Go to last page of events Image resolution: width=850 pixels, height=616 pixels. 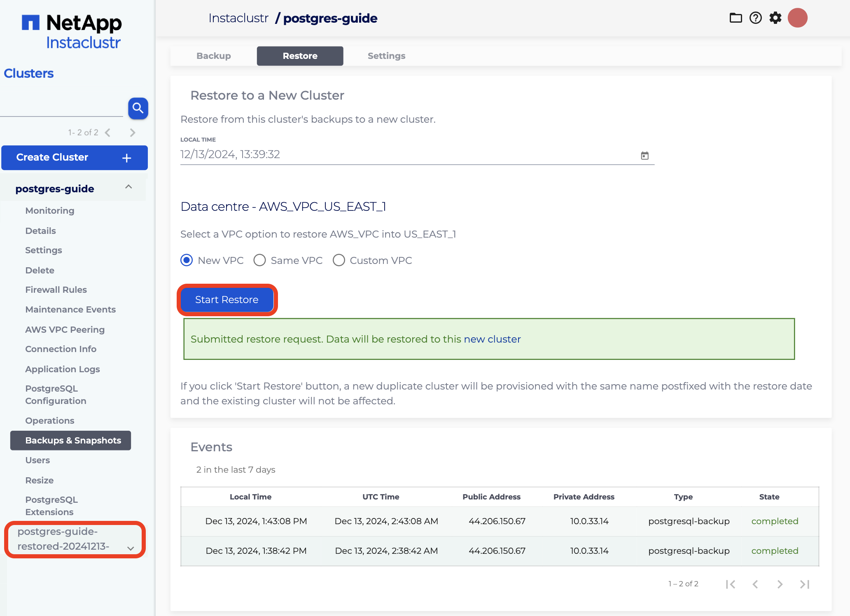(x=805, y=584)
